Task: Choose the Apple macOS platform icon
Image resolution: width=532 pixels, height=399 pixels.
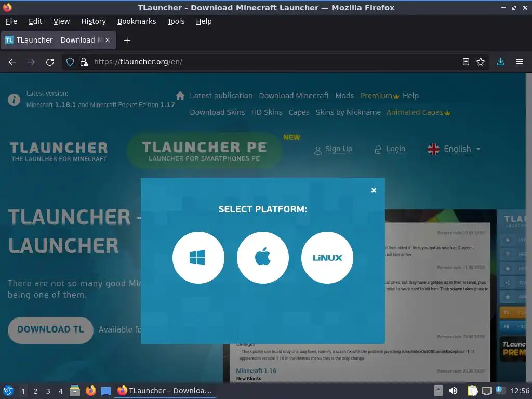Action: (262, 258)
